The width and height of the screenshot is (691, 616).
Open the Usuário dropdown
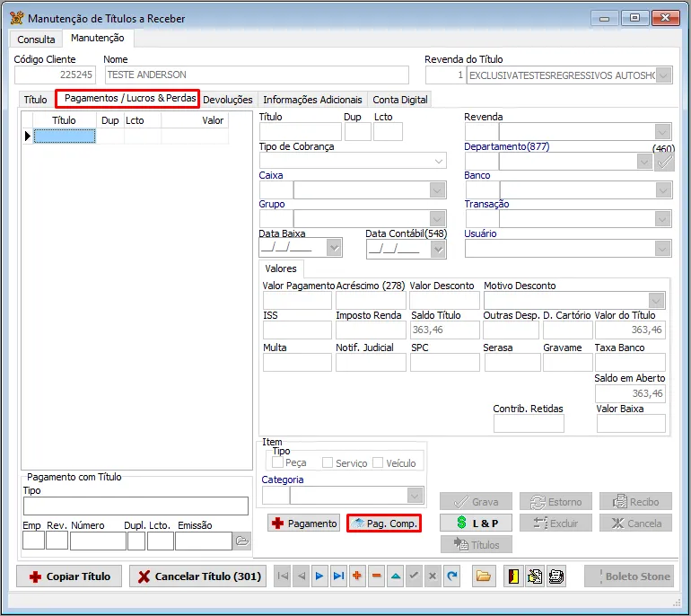pos(663,249)
